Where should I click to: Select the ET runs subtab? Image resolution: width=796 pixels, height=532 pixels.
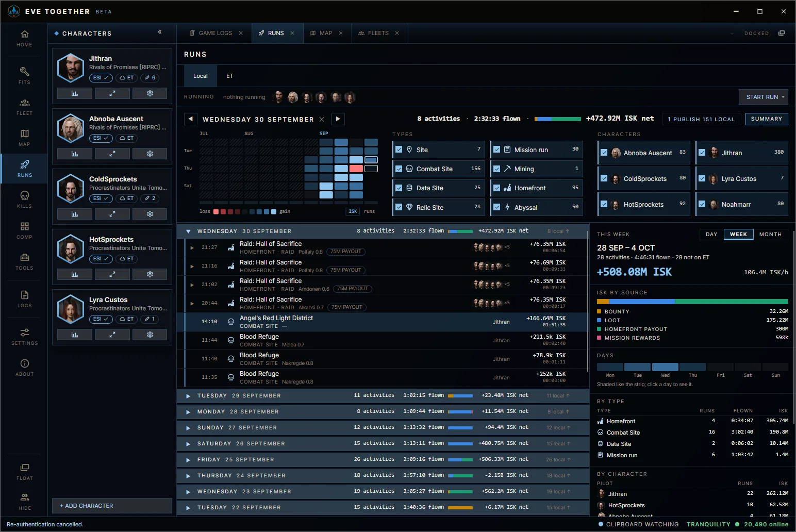229,76
